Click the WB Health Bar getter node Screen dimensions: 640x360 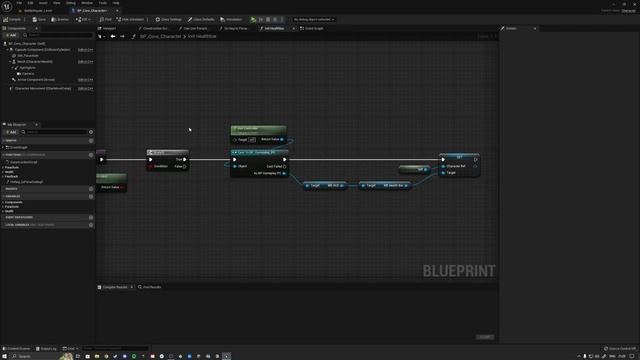tap(385, 186)
